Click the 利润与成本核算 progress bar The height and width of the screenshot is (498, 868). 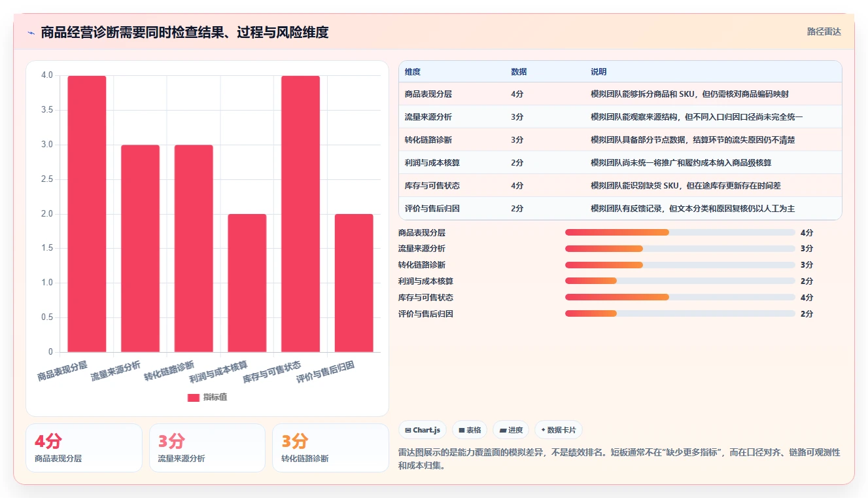[680, 281]
